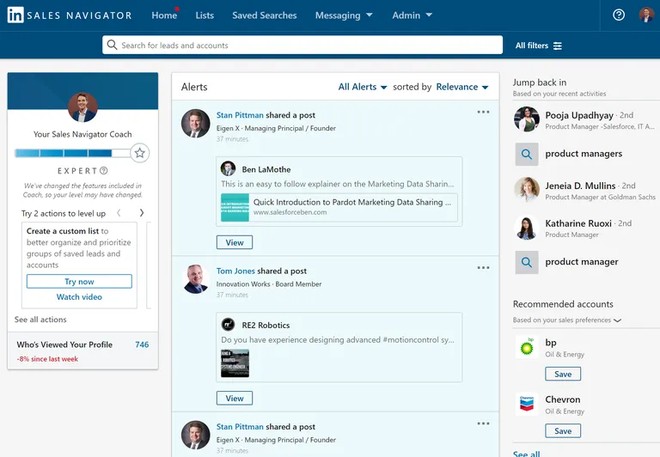
Task: Click Ben LaMothe's small avatar in post
Action: click(x=228, y=168)
